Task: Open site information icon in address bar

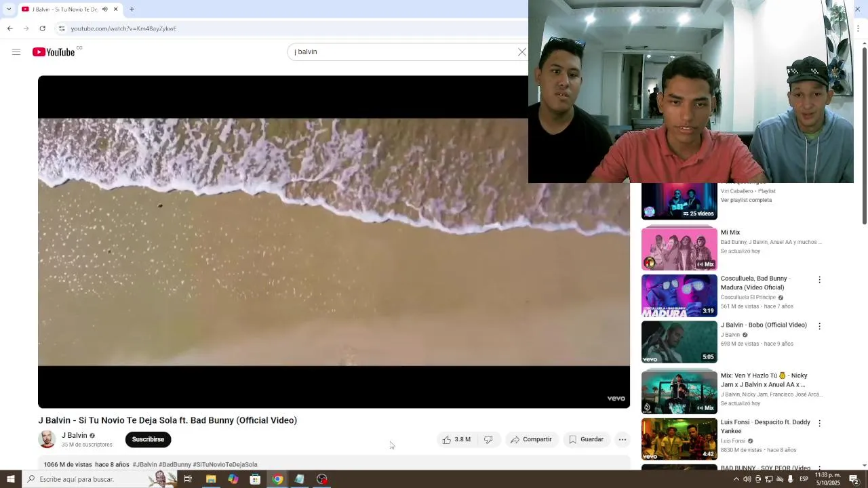Action: (x=62, y=28)
